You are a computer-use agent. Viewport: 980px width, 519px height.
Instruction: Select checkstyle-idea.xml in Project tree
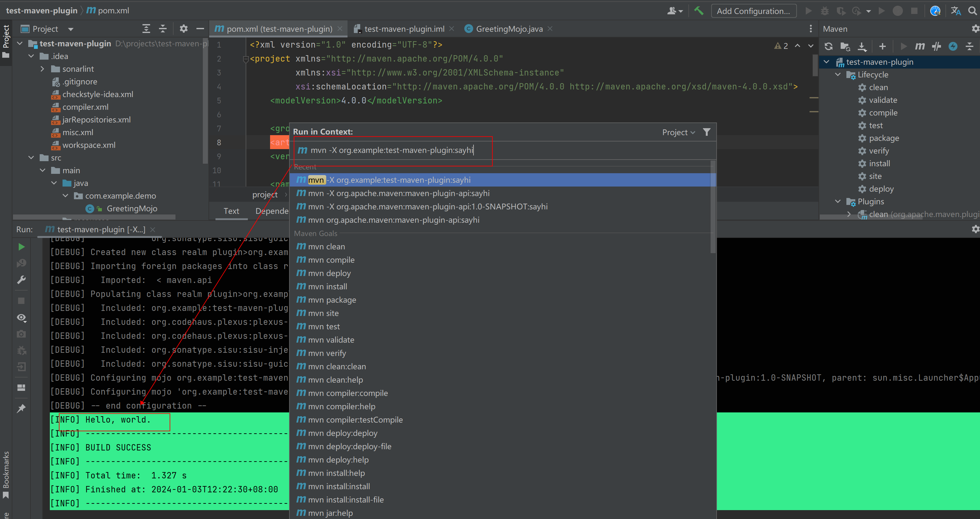point(97,94)
